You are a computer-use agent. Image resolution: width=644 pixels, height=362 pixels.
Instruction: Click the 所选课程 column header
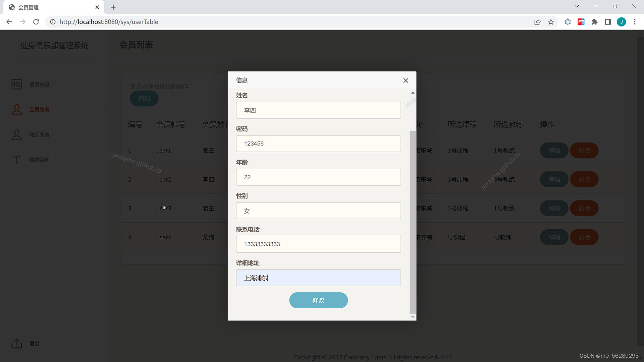click(462, 124)
